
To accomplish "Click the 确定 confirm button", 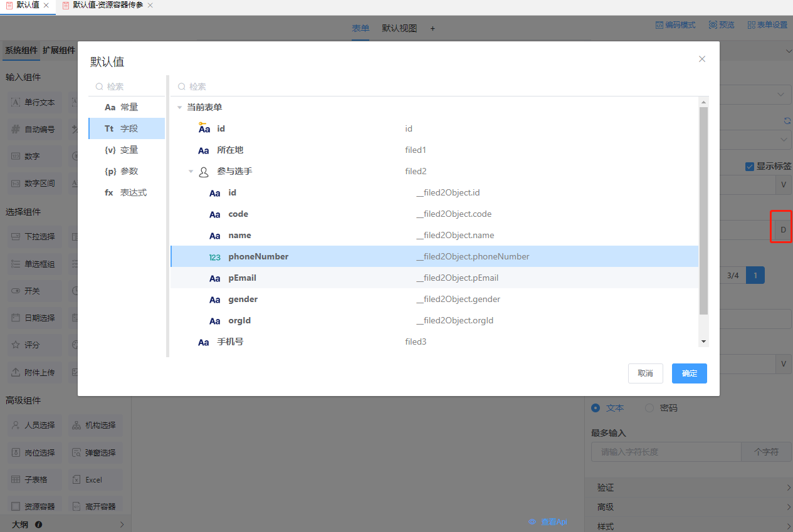I will [689, 373].
